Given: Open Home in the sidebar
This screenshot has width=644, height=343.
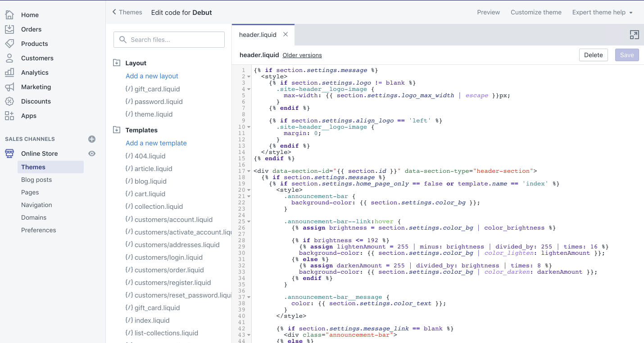Looking at the screenshot, I should 30,15.
